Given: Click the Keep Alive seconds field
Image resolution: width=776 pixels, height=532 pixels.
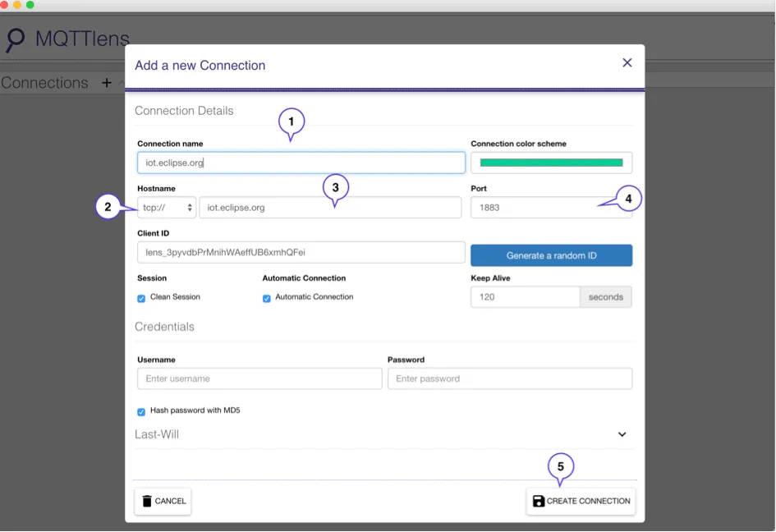Looking at the screenshot, I should [525, 297].
